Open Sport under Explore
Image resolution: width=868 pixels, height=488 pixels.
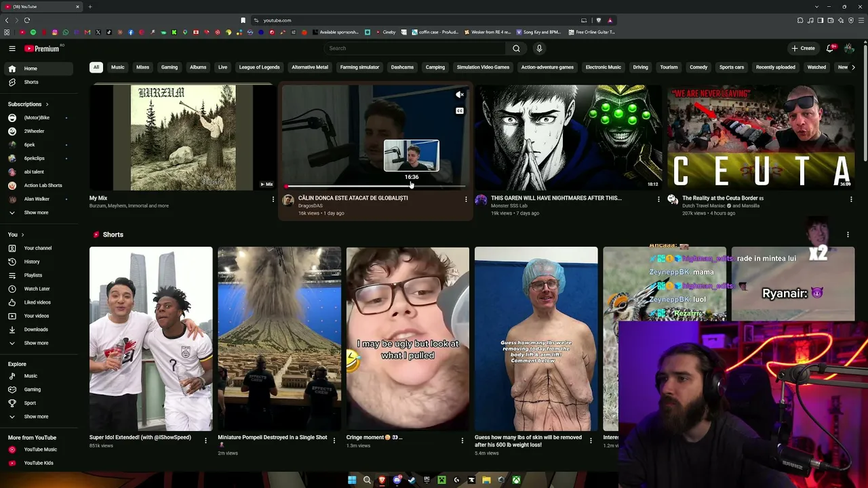(x=39, y=403)
